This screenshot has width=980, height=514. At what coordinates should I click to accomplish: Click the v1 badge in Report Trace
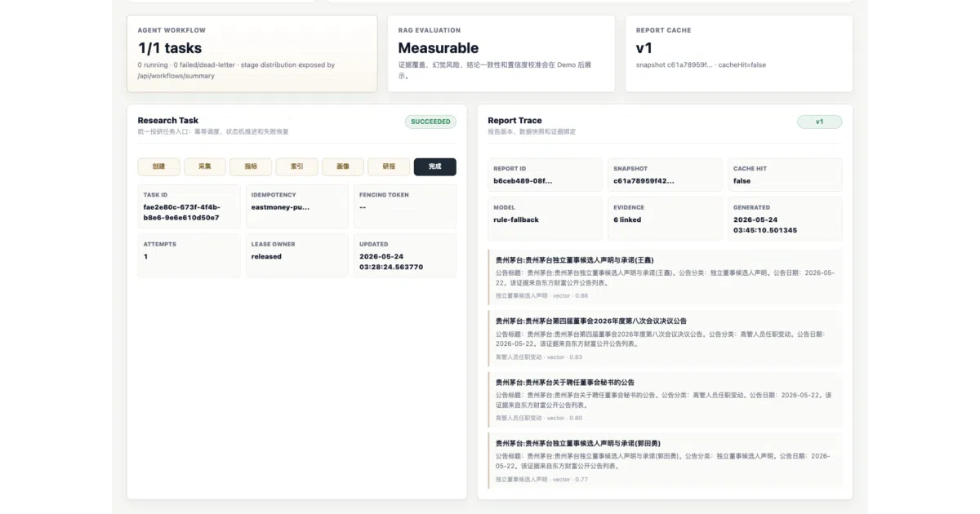click(819, 122)
